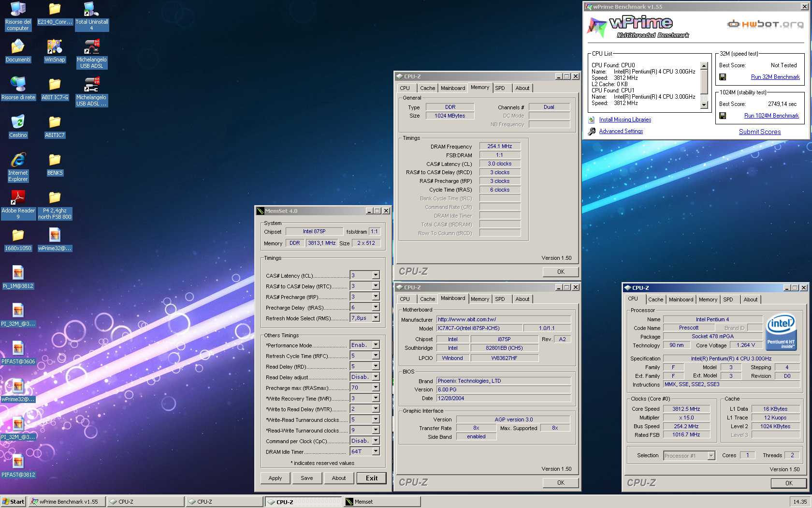Open Michelangelo USB ADSL shortcut beside WinSnap
Viewport: 812px width, 508px height.
[91, 54]
